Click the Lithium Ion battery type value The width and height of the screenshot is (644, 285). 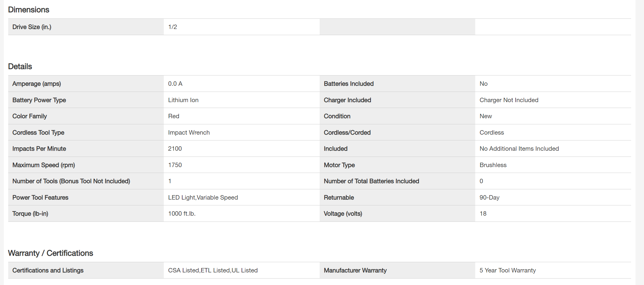point(183,100)
